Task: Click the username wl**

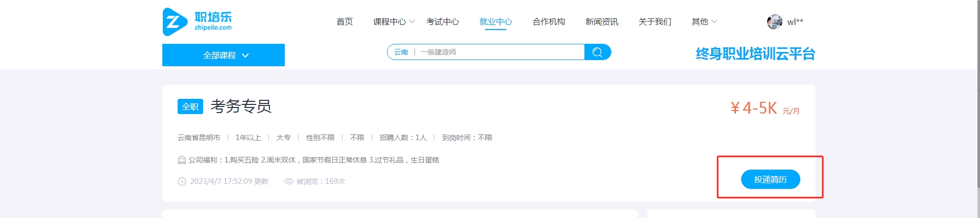Action: (795, 22)
